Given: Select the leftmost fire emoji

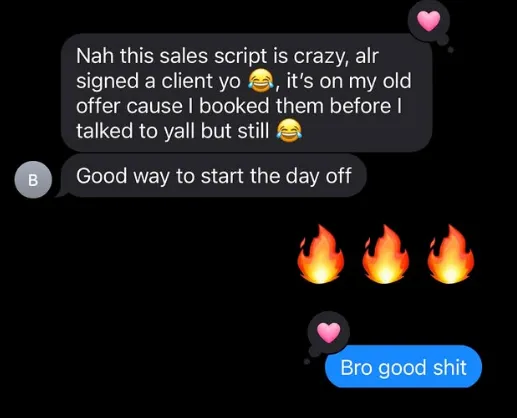Looking at the screenshot, I should (321, 254).
